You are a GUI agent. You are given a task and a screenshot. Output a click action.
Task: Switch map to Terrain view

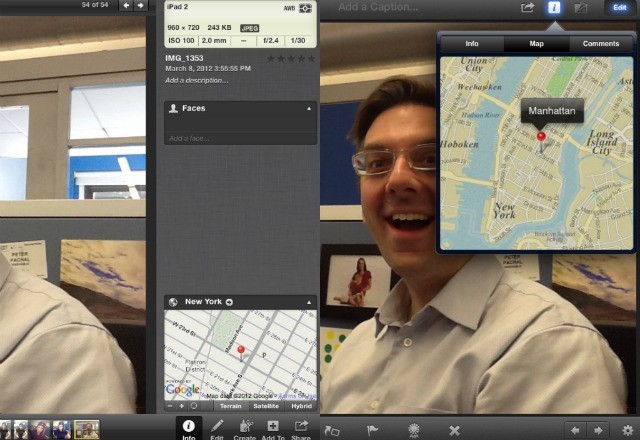[x=231, y=406]
